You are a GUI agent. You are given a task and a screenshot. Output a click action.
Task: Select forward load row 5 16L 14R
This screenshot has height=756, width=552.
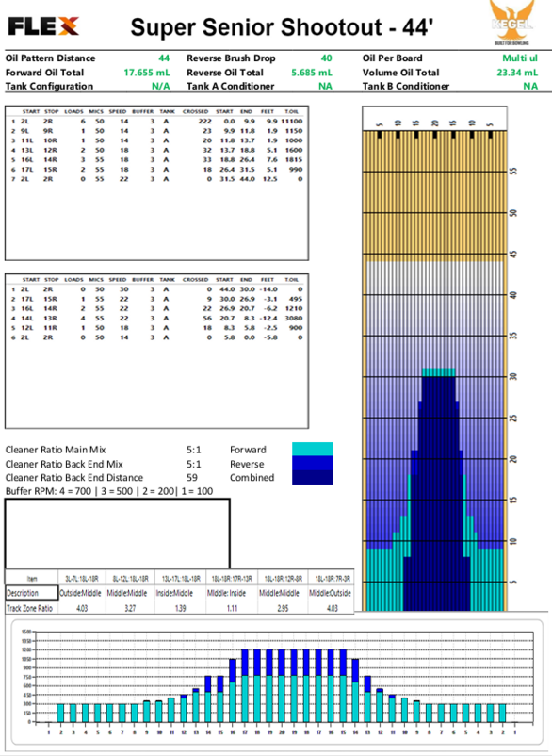pos(156,159)
